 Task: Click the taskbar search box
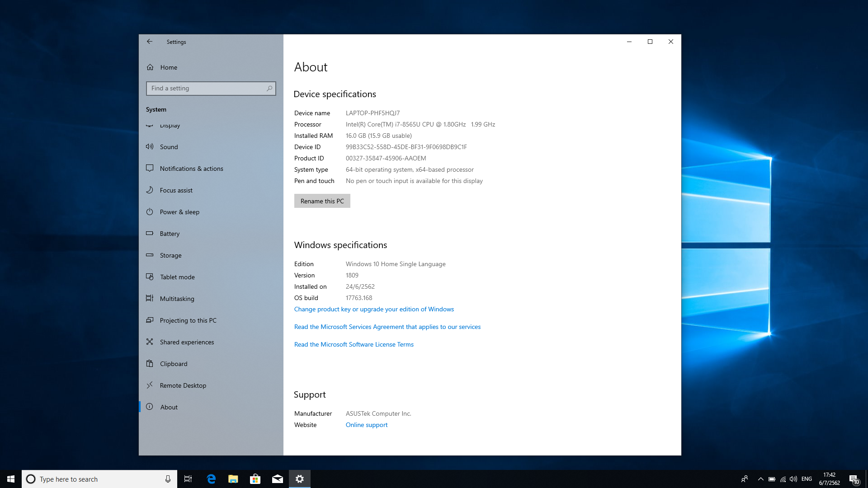[99, 479]
